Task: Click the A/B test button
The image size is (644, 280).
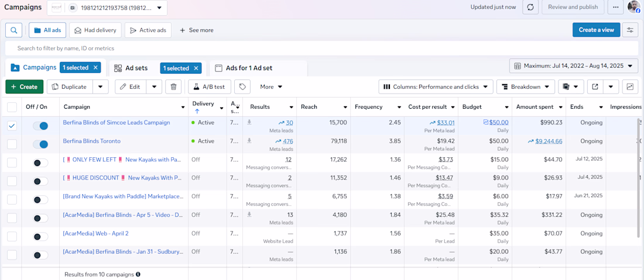Action: [x=210, y=87]
